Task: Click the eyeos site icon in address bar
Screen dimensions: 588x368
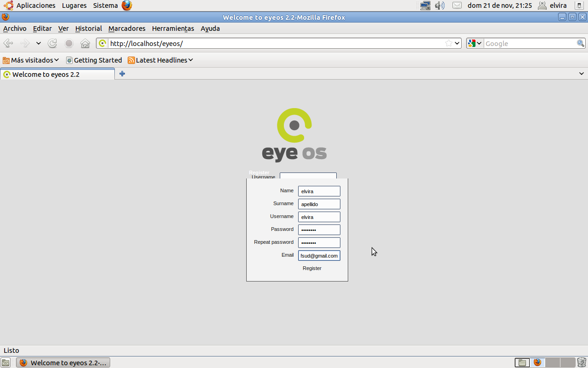Action: pos(102,43)
